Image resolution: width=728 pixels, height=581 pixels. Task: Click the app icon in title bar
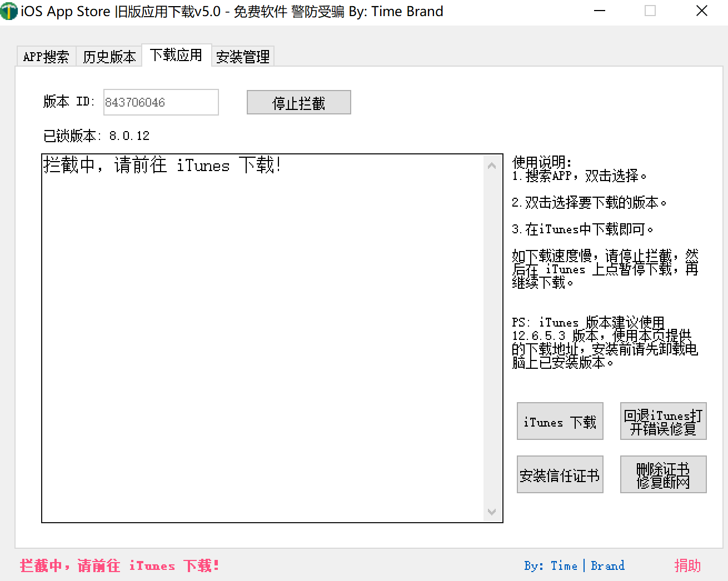coord(9,11)
